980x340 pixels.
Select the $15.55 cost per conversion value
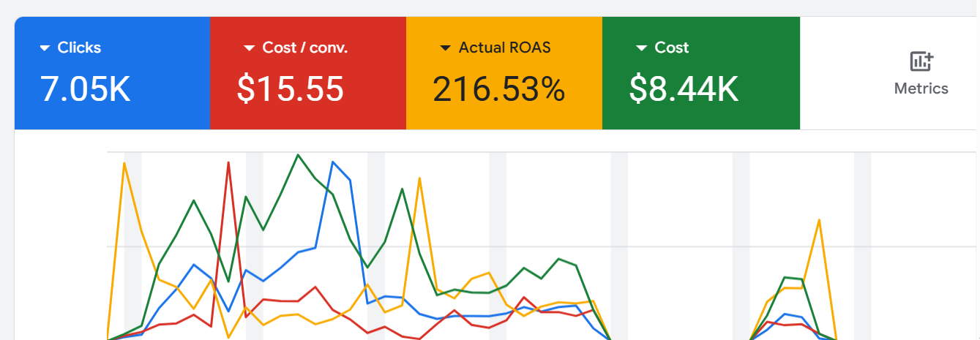click(x=291, y=88)
